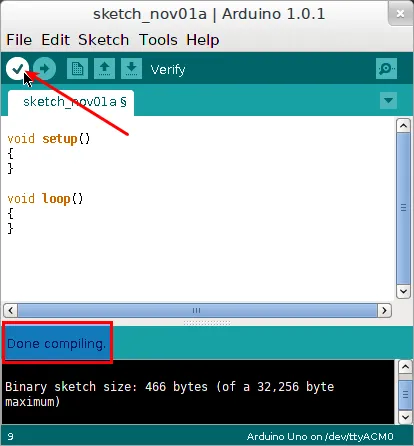Screen dimensions: 414x446
Task: Open the Edit menu
Action: tap(55, 40)
